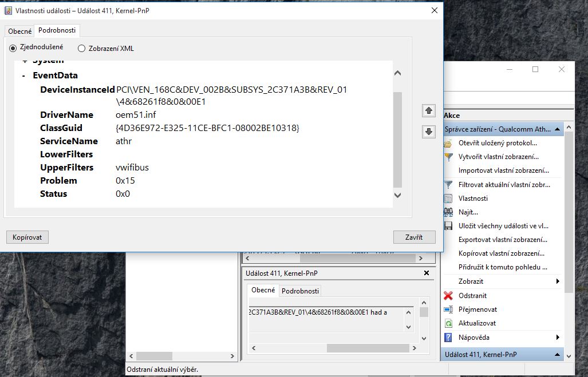Click the Problem value 0x15
The width and height of the screenshot is (588, 377).
tap(125, 181)
